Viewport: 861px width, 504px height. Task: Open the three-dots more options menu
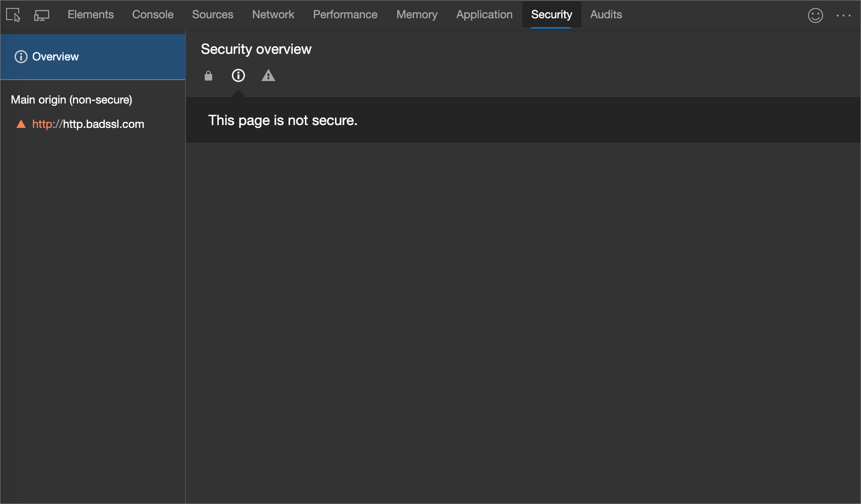click(x=844, y=15)
